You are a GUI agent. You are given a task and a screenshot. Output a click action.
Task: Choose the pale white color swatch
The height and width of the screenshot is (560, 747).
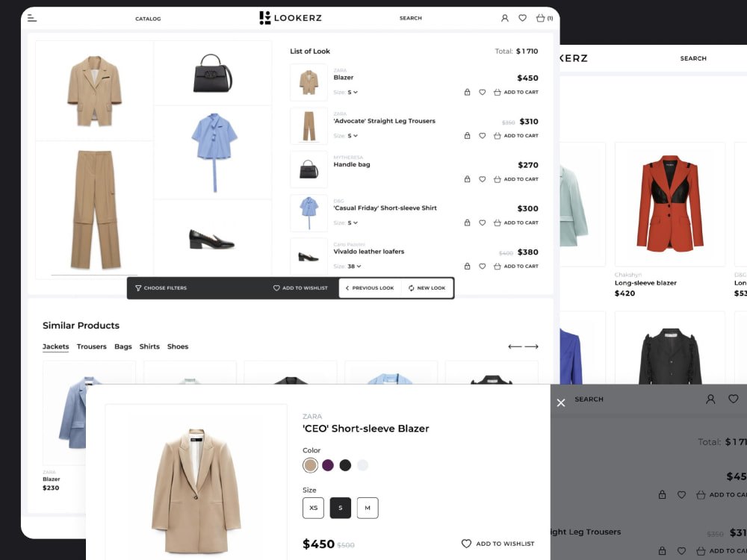(x=362, y=465)
